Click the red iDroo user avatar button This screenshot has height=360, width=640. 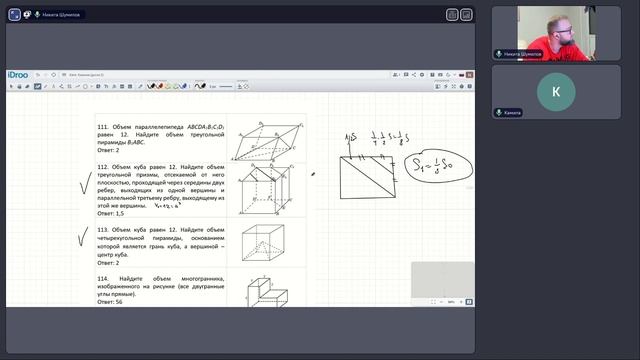coord(469,75)
